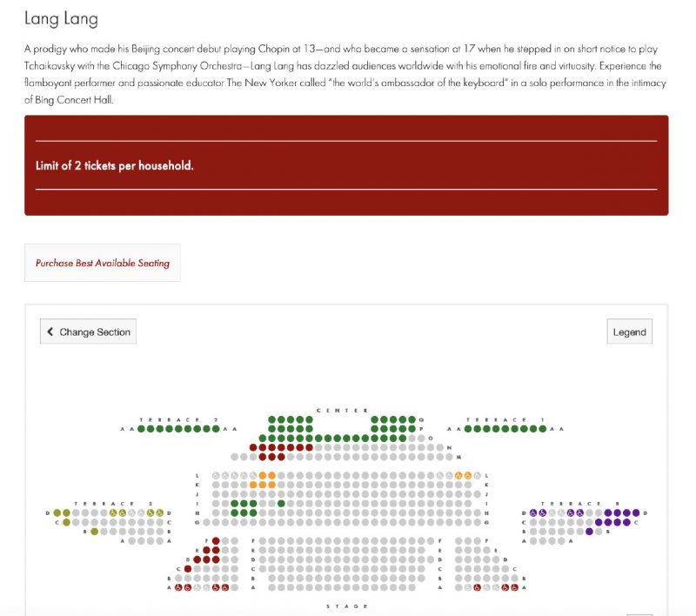The height and width of the screenshot is (616, 696).
Task: Select the leftmost olive seat in Terrace 3 row D
Action: pos(57,512)
